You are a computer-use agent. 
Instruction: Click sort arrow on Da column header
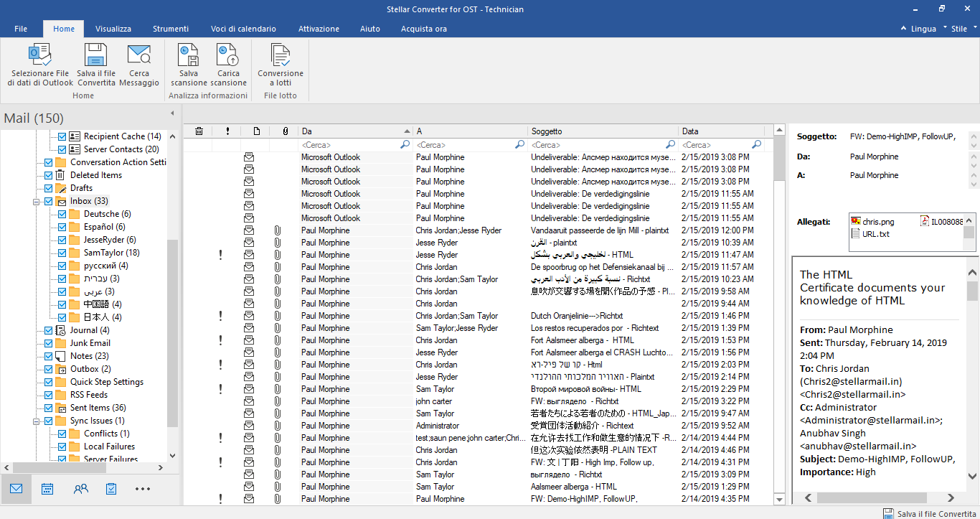tap(407, 131)
